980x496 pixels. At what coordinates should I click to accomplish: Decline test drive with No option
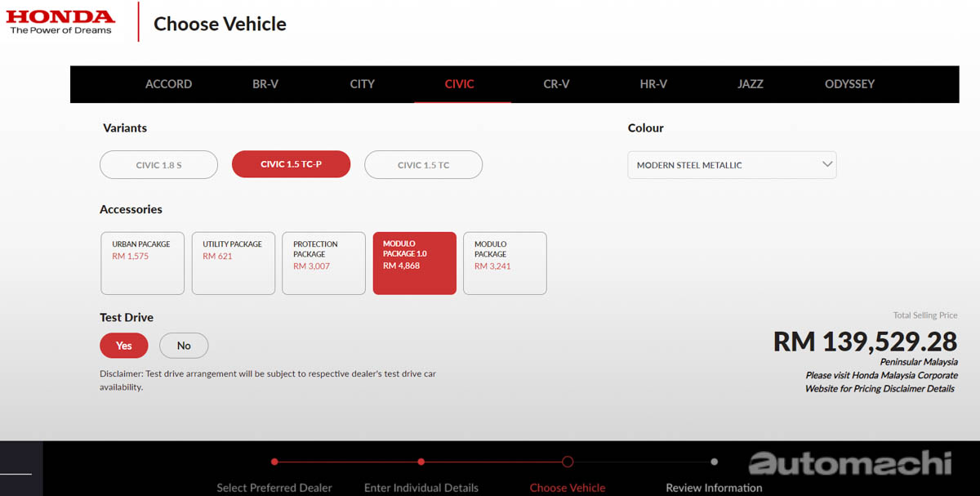(x=183, y=346)
